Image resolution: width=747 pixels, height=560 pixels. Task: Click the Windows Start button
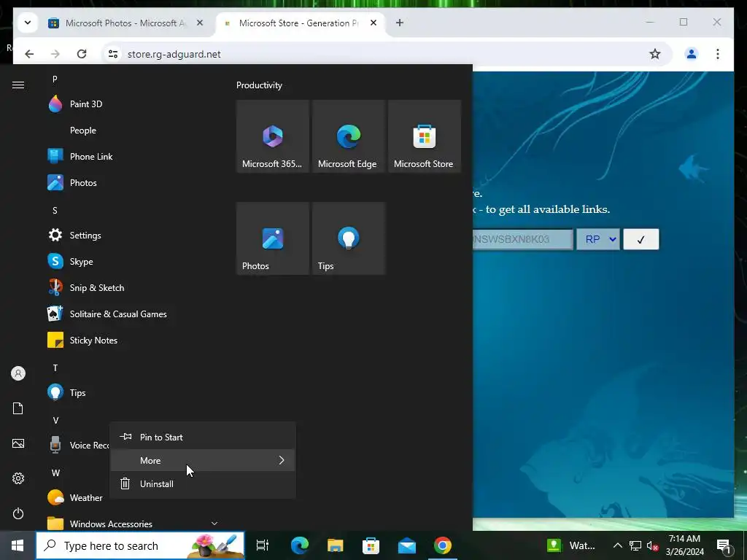[18, 545]
